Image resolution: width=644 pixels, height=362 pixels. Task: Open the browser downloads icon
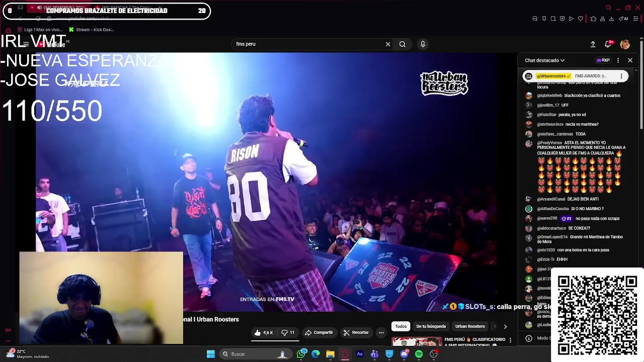click(611, 19)
